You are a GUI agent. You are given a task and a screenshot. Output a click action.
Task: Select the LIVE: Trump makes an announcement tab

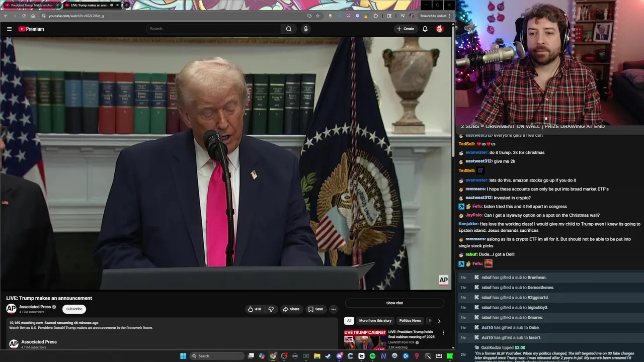pyautogui.click(x=92, y=5)
